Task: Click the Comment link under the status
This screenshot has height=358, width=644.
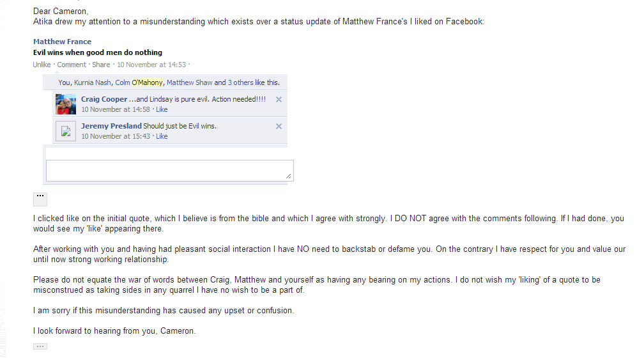Action: pyautogui.click(x=72, y=65)
